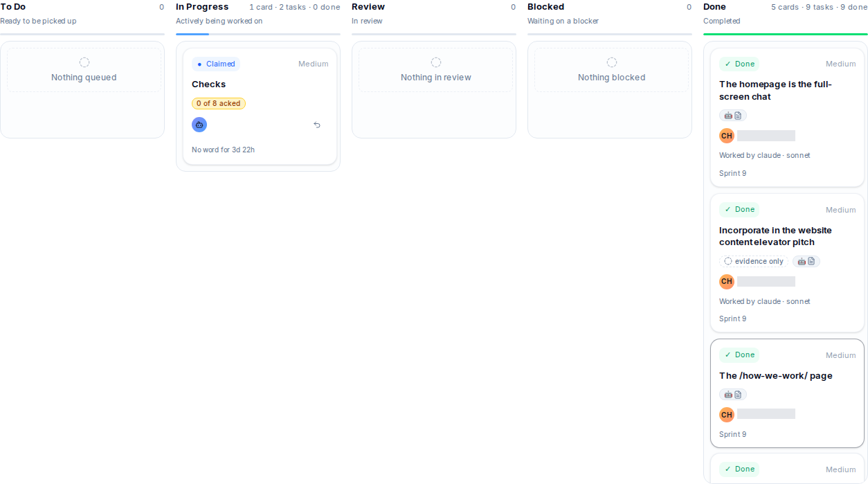Image resolution: width=868 pixels, height=484 pixels.
Task: Select the Done column header
Action: (x=714, y=7)
